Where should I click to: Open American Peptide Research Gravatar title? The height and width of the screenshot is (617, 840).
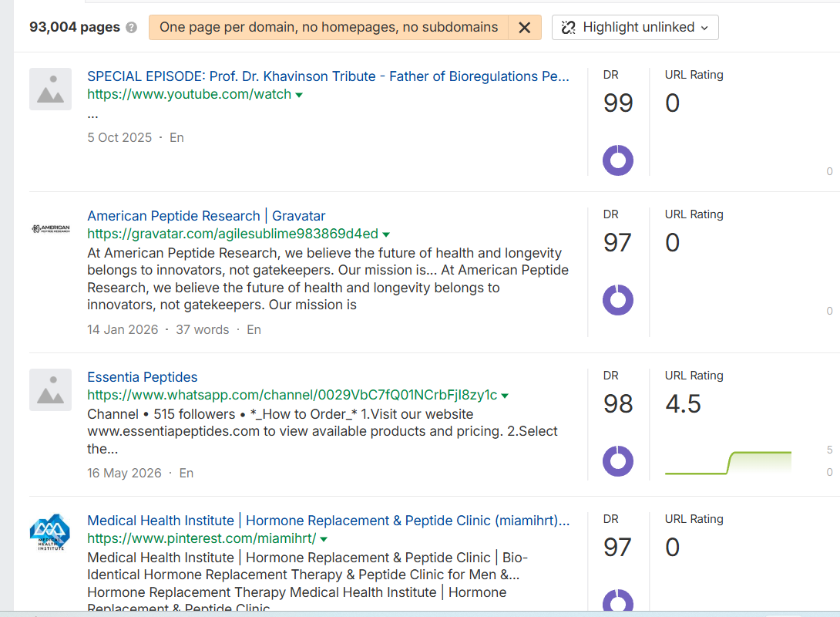coord(207,215)
